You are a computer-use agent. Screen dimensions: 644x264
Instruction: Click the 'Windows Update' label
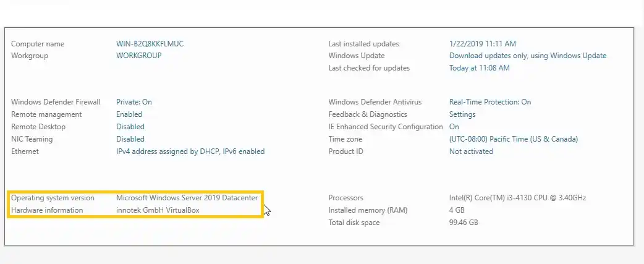point(357,56)
